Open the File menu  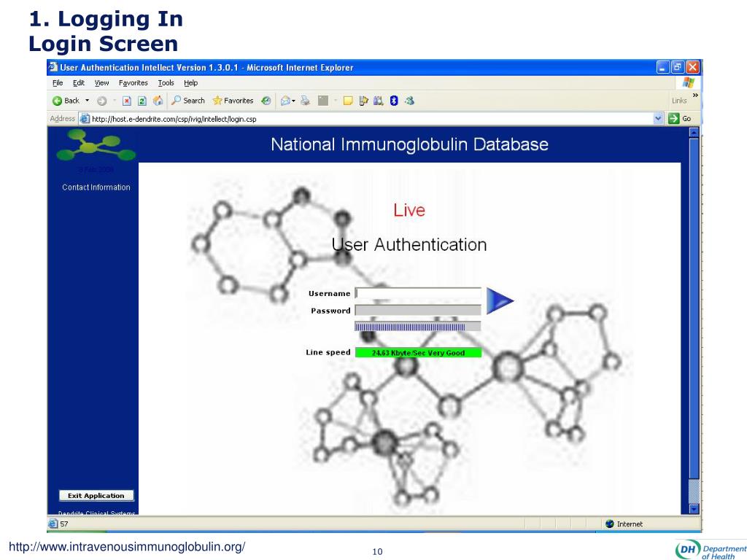point(58,83)
